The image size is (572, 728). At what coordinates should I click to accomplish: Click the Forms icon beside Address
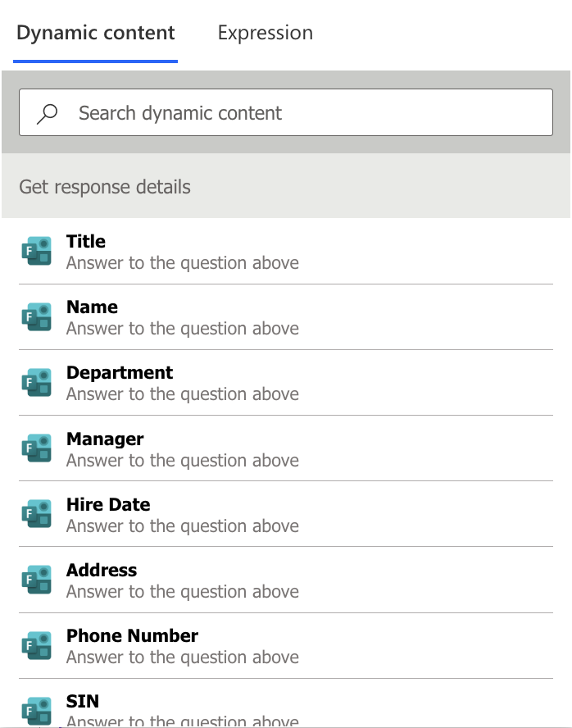tap(37, 580)
